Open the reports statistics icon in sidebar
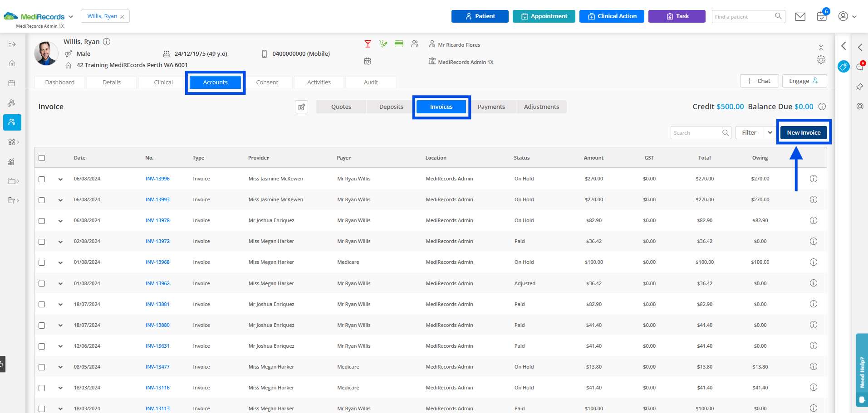868x413 pixels. (x=11, y=161)
